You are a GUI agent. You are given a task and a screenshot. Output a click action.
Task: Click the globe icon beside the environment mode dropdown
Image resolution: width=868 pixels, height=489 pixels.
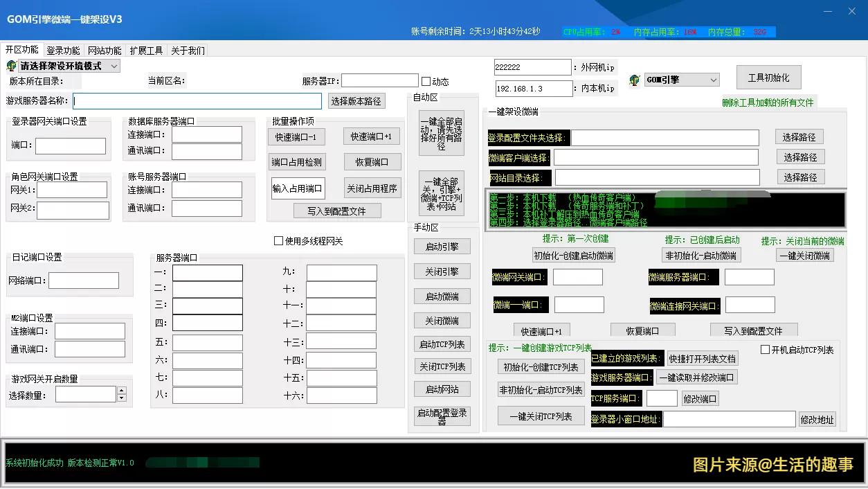click(11, 66)
